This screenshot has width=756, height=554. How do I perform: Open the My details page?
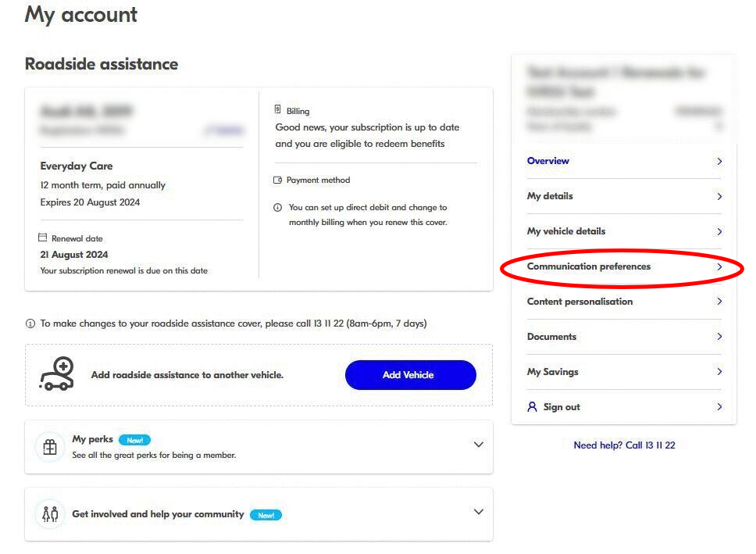click(550, 196)
